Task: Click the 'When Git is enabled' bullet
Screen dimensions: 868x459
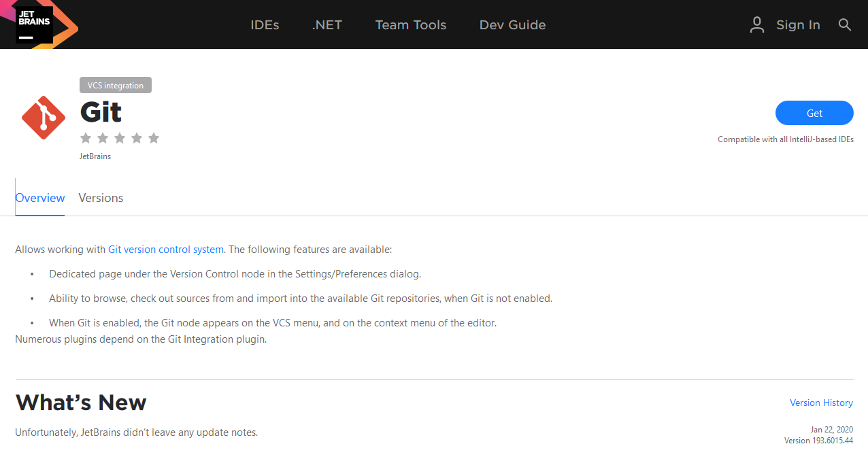Action: 273,323
